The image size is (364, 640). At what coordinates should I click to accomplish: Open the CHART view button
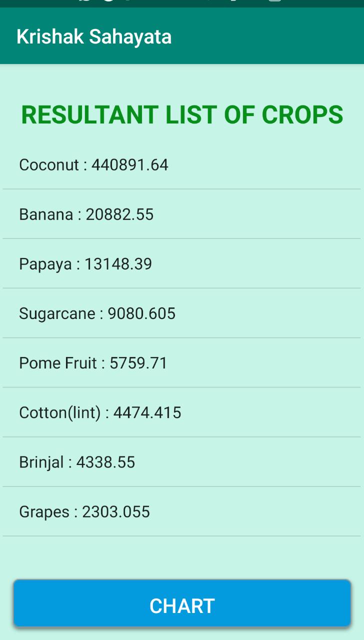pyautogui.click(x=182, y=605)
